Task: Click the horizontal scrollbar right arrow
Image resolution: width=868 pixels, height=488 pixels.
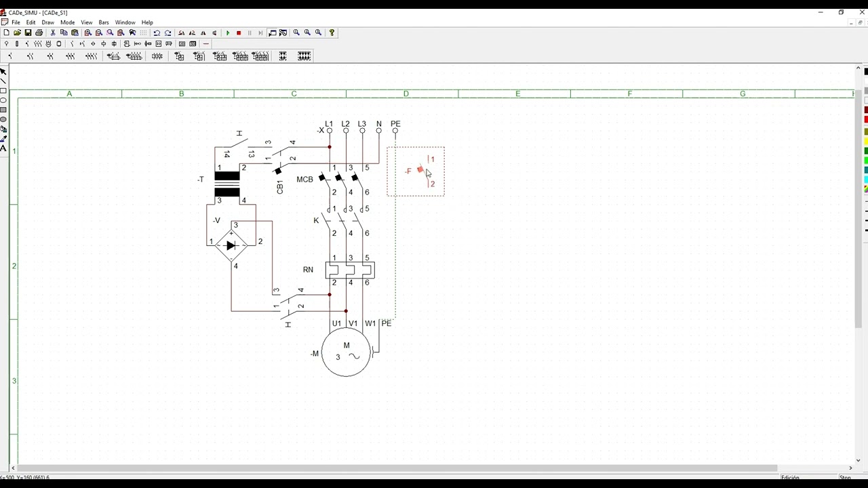Action: pyautogui.click(x=850, y=468)
